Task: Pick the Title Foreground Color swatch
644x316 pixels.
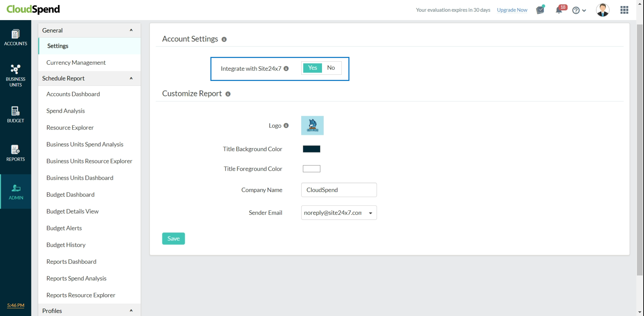Action: point(311,169)
